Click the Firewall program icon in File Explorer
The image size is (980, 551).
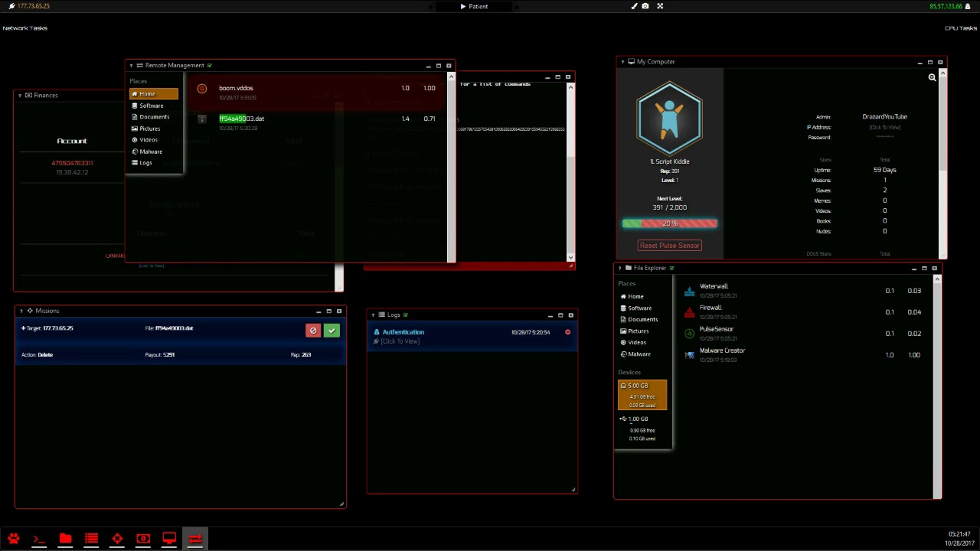coord(690,312)
